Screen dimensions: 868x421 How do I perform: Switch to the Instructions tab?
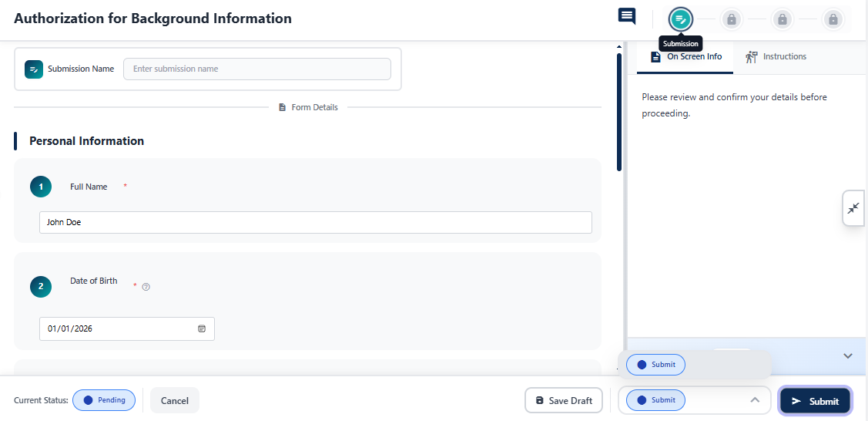tap(776, 56)
